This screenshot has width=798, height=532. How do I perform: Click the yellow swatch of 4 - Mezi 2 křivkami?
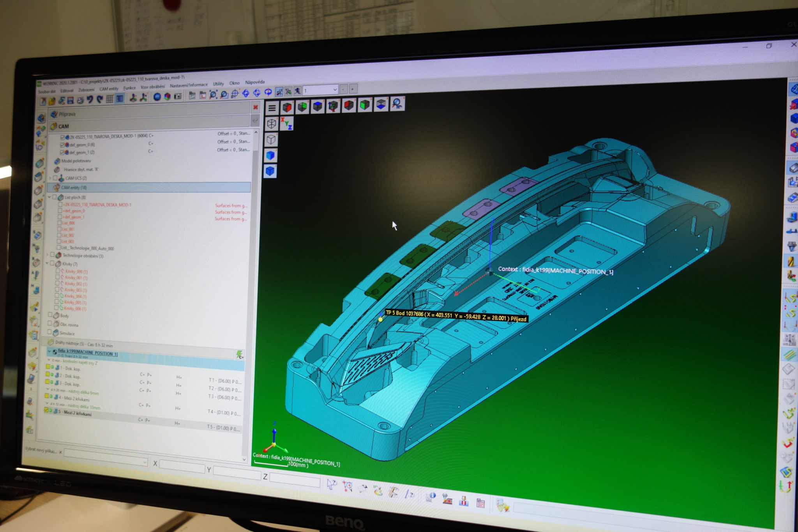[x=47, y=396]
